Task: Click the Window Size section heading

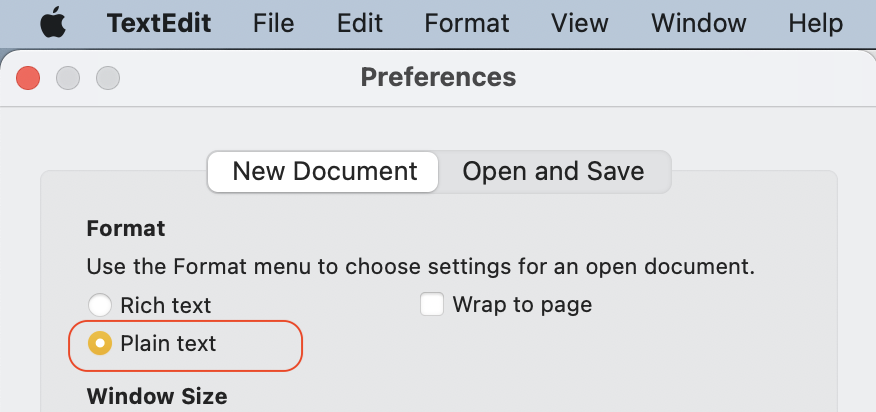Action: [157, 397]
